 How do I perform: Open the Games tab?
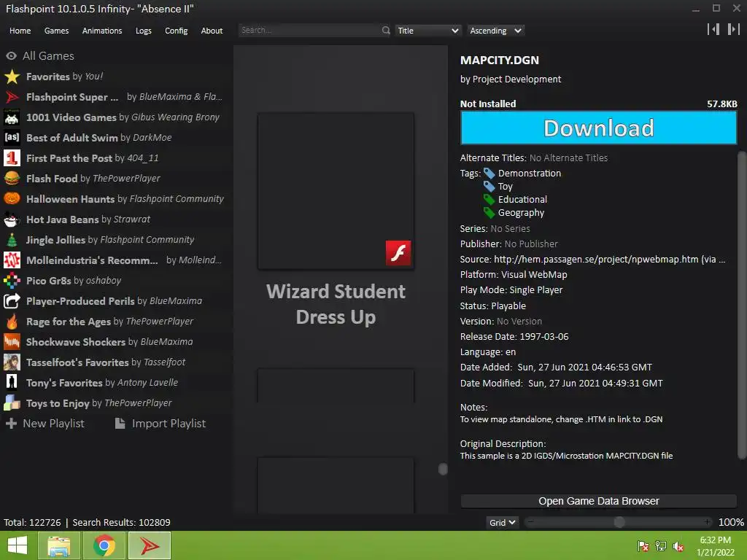(x=56, y=31)
